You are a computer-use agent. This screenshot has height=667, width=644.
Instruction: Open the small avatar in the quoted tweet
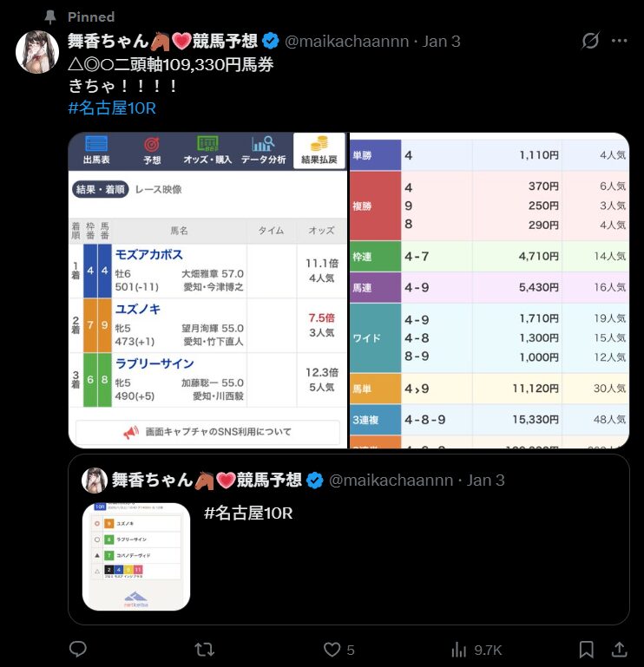coord(95,481)
